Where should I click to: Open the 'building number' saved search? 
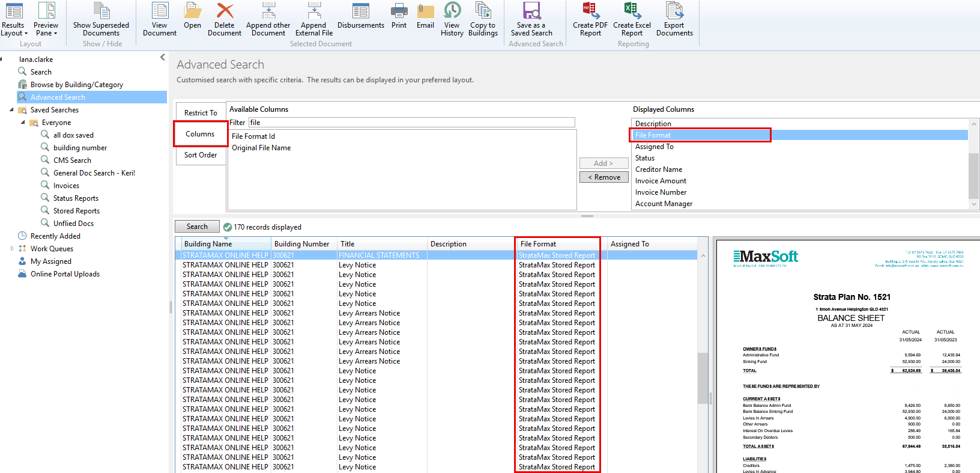point(80,148)
